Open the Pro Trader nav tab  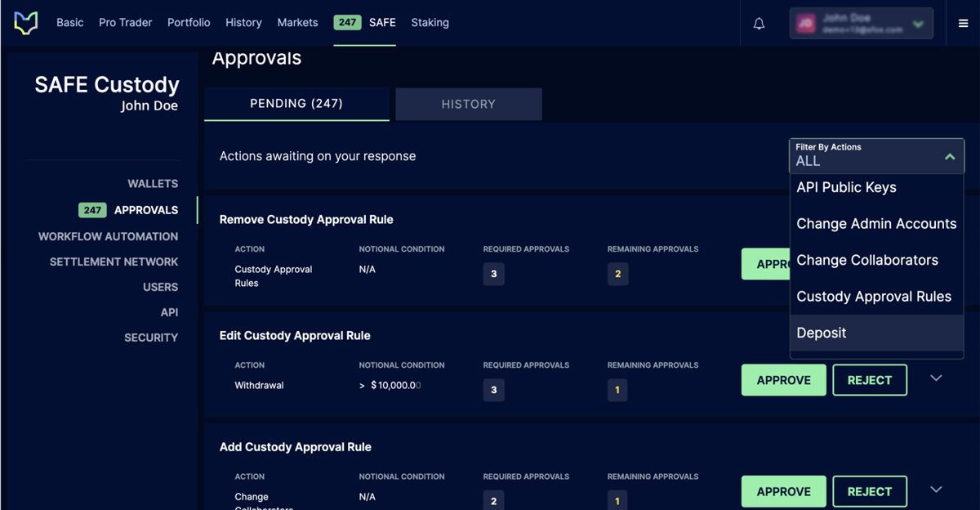[x=126, y=23]
